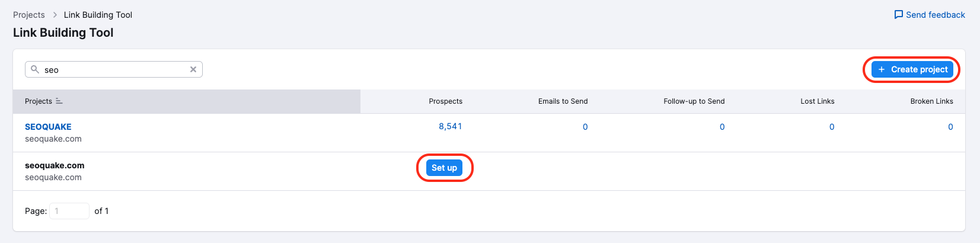Click the plus icon on Create project
Screen dimensions: 980x243
pyautogui.click(x=882, y=69)
